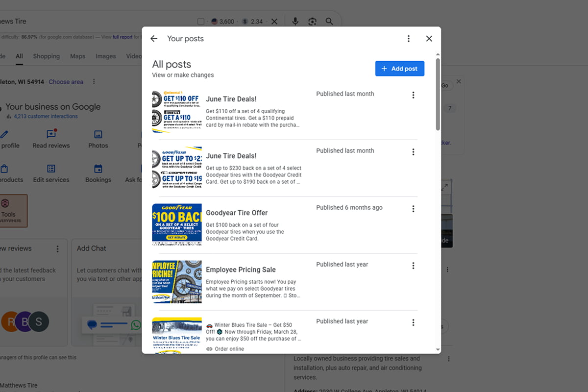This screenshot has height=392, width=588.
Task: Select the All results tab
Action: coord(19,56)
